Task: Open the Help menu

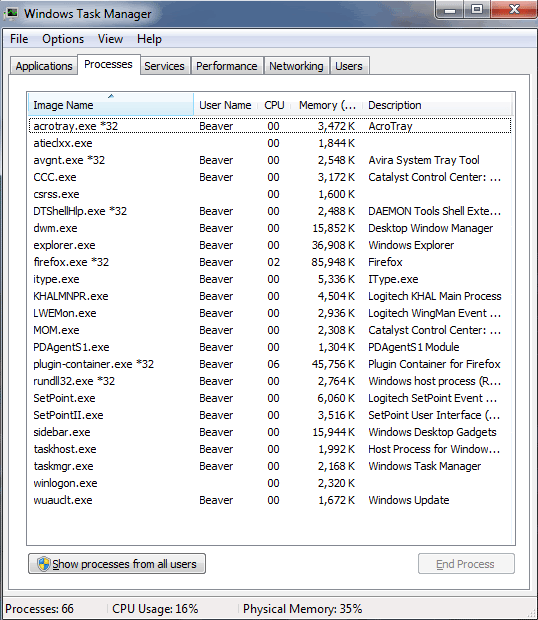Action: click(149, 39)
